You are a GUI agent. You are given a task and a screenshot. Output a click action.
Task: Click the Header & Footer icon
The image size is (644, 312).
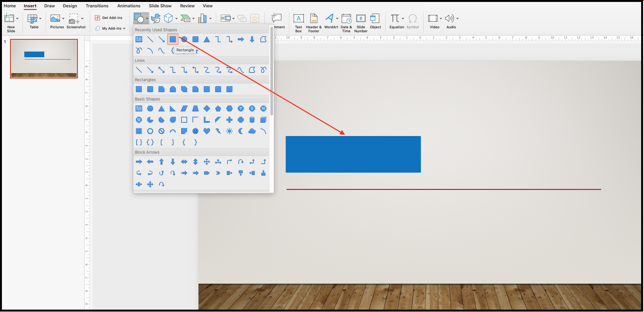pos(314,22)
